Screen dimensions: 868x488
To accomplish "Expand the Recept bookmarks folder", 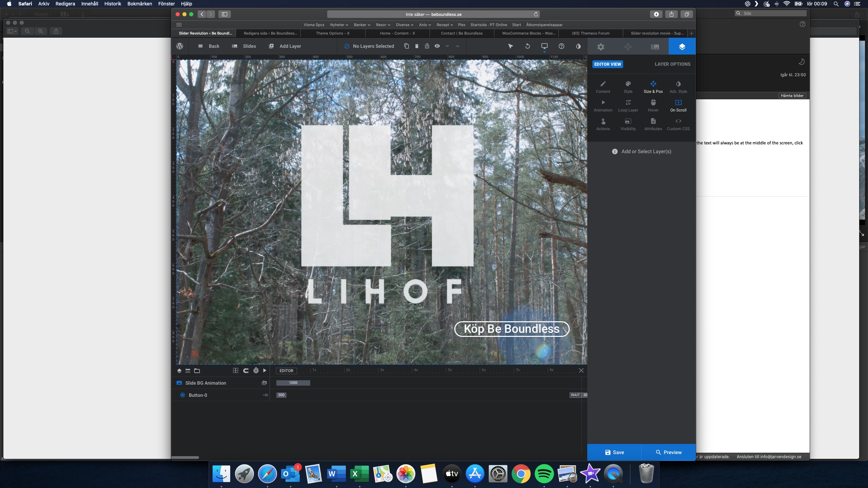I will (x=445, y=25).
